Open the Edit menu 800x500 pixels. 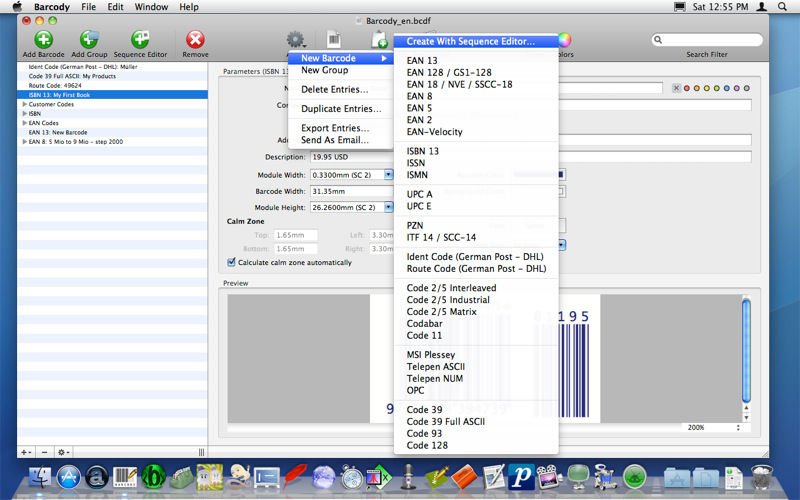coord(115,7)
